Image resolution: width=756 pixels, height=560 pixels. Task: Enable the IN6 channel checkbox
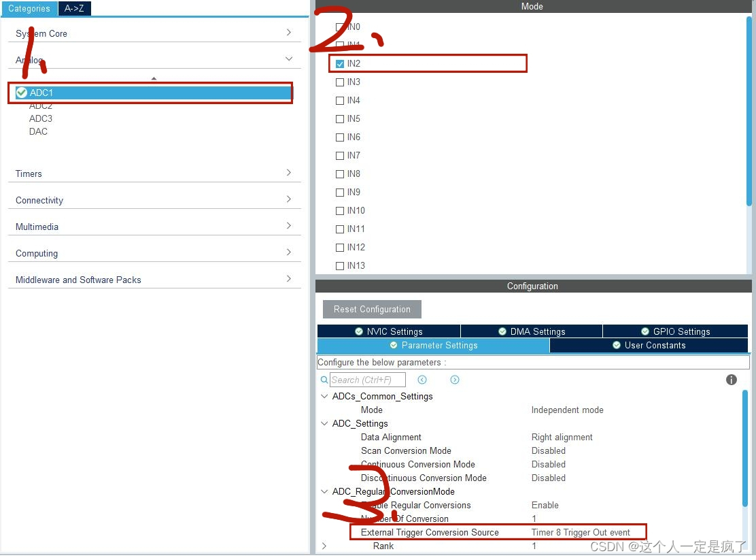coord(340,137)
